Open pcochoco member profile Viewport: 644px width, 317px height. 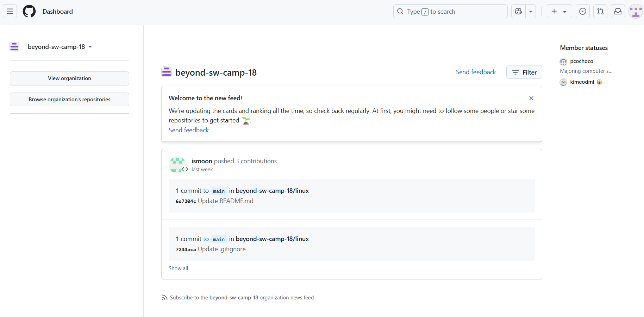click(x=581, y=61)
